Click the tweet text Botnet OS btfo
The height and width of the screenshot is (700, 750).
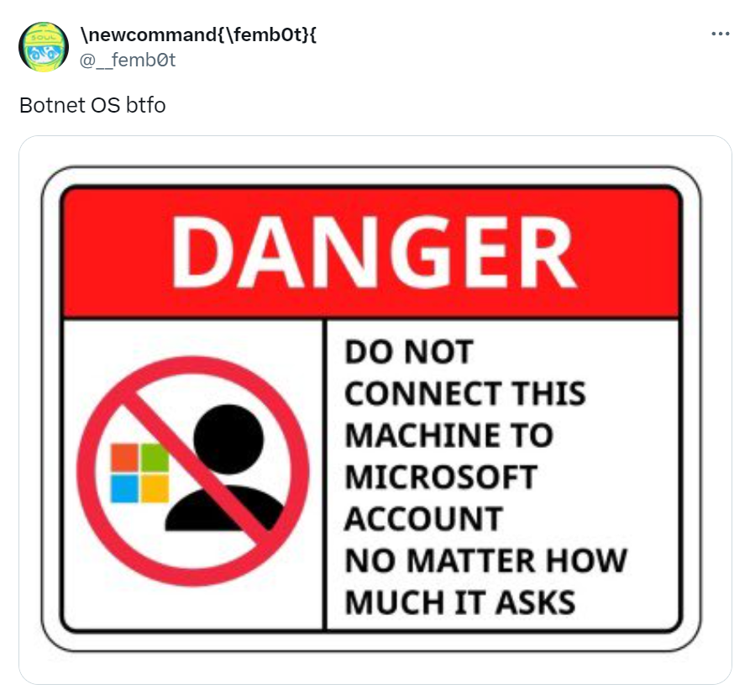pyautogui.click(x=92, y=105)
